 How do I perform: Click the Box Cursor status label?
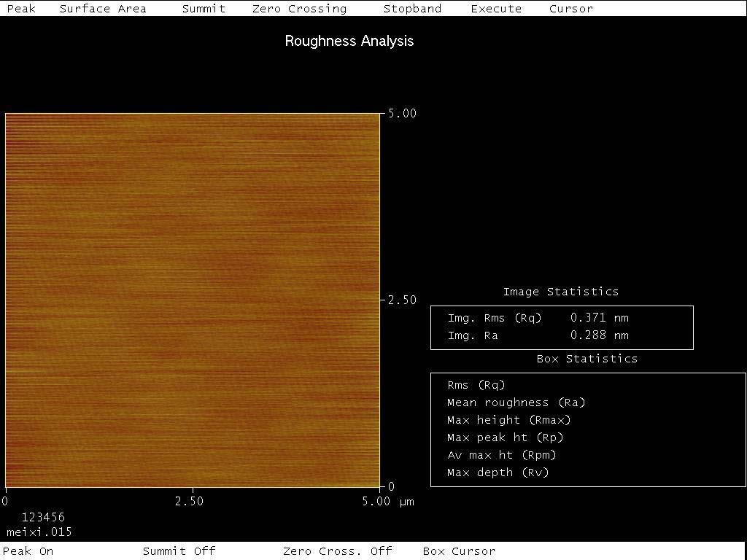coord(459,551)
